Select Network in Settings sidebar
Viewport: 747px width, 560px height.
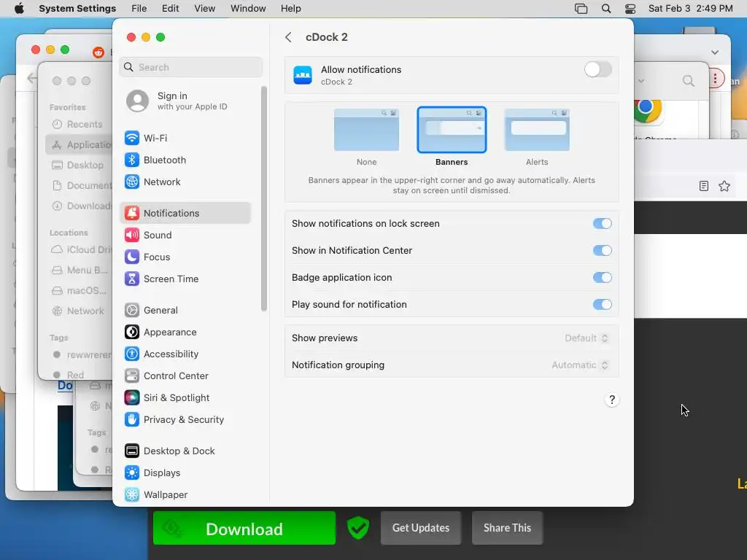(185, 182)
